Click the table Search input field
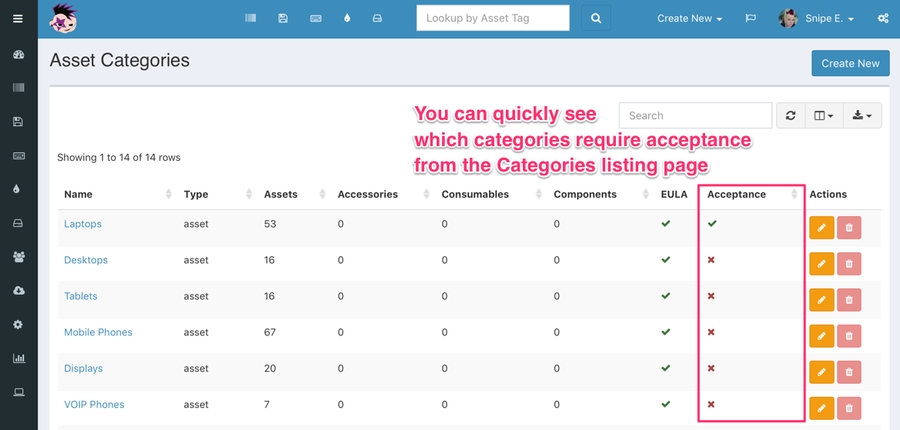This screenshot has width=900, height=430. (x=695, y=116)
